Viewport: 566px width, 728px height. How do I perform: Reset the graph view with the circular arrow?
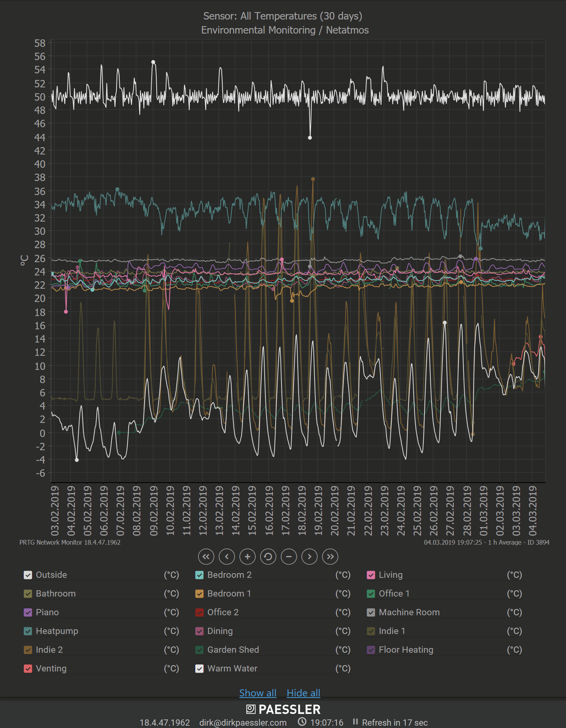click(268, 556)
